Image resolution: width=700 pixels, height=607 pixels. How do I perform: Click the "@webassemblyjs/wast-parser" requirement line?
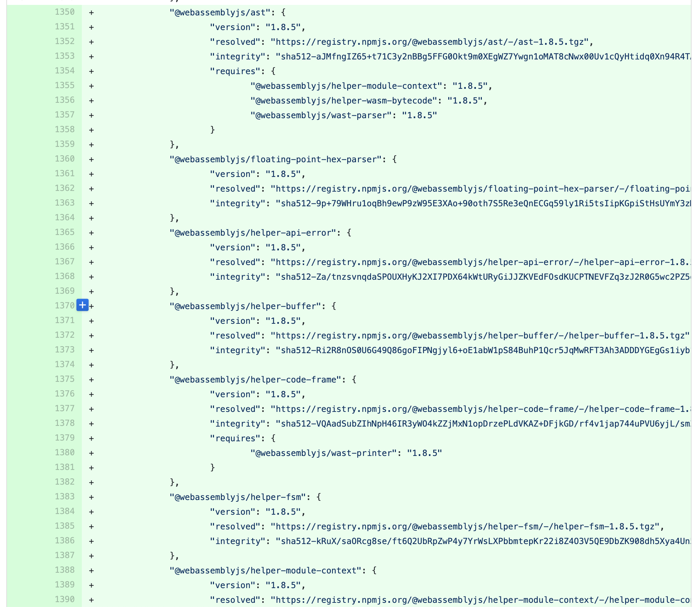343,115
